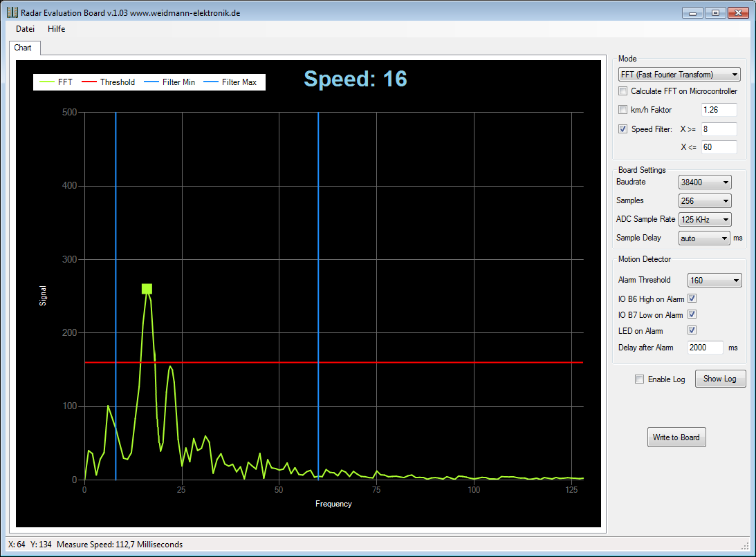Screen dimensions: 756x557
Task: Click the Write to Board button
Action: click(676, 437)
